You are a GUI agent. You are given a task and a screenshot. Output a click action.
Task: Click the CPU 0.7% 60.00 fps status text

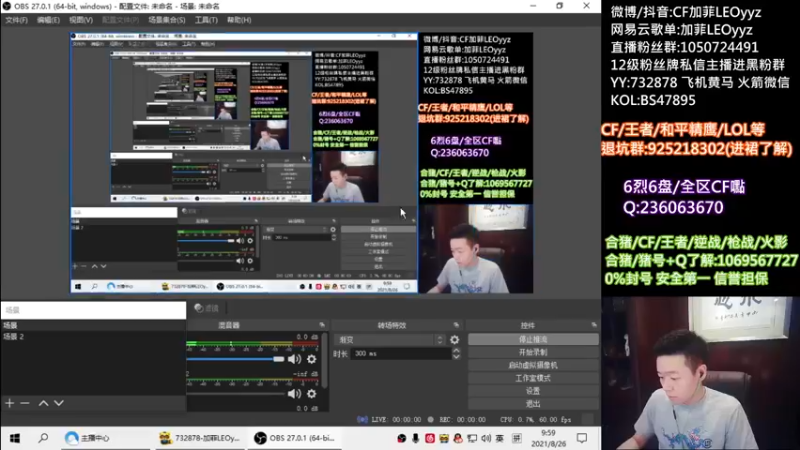coord(536,419)
